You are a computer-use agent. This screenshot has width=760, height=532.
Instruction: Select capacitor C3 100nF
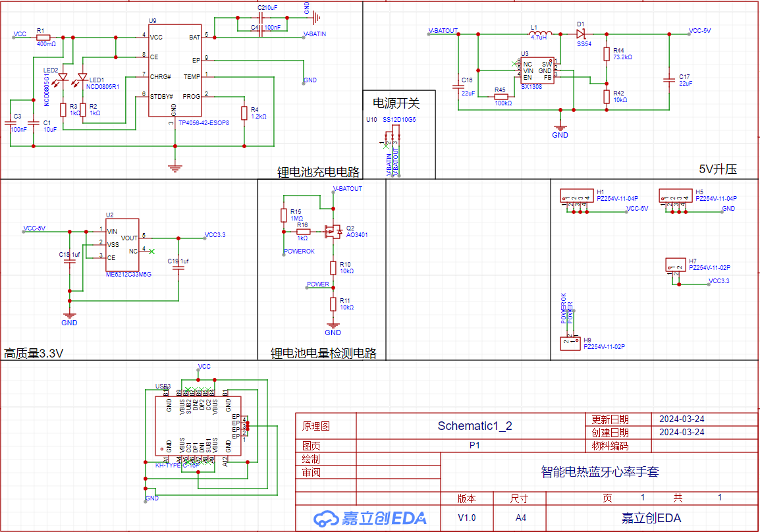tap(10, 122)
